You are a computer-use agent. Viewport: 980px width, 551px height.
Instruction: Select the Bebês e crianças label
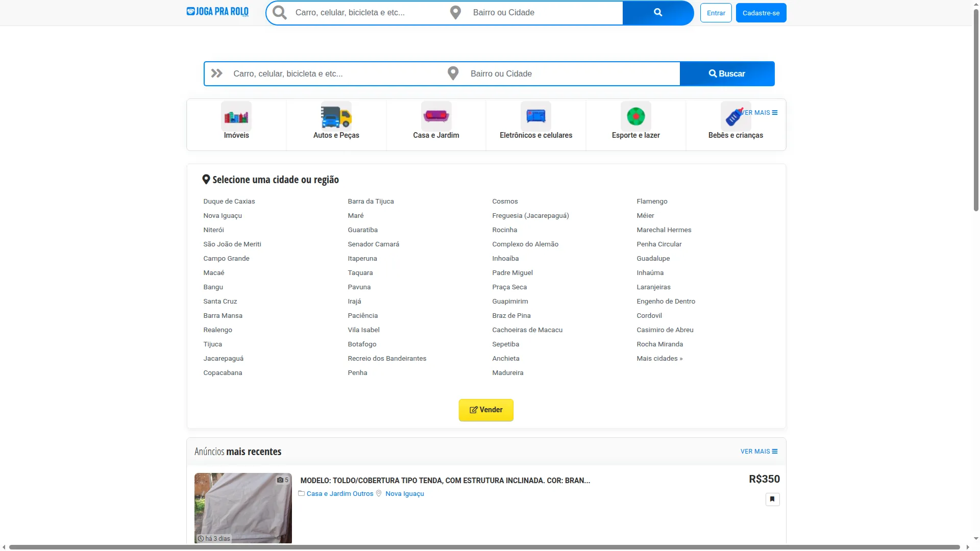pos(736,135)
